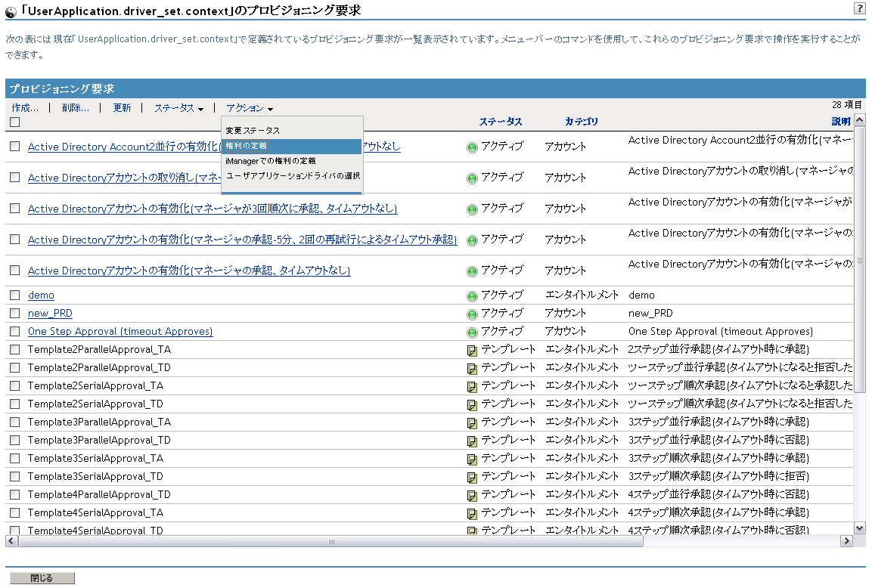
Task: Click the vertical scrollbar thumb
Action: coord(860,259)
